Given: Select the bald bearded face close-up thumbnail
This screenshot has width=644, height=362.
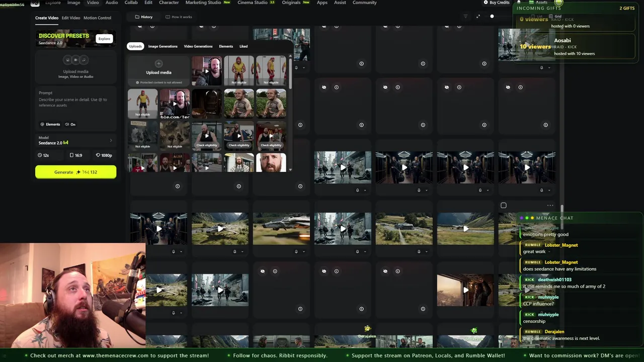Looking at the screenshot, I should click(x=271, y=162).
